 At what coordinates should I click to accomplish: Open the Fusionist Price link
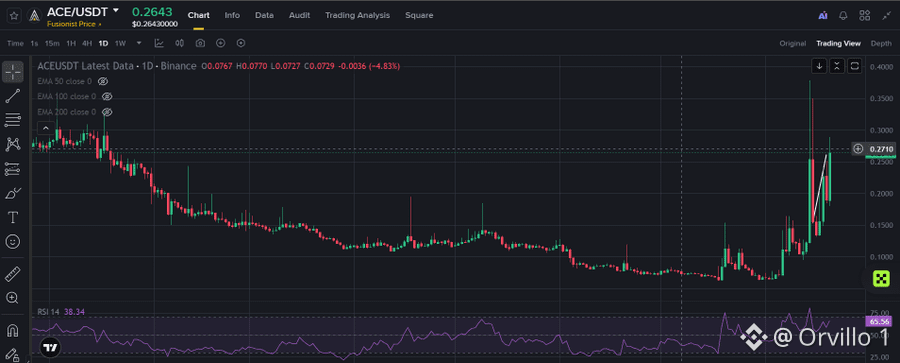point(74,24)
